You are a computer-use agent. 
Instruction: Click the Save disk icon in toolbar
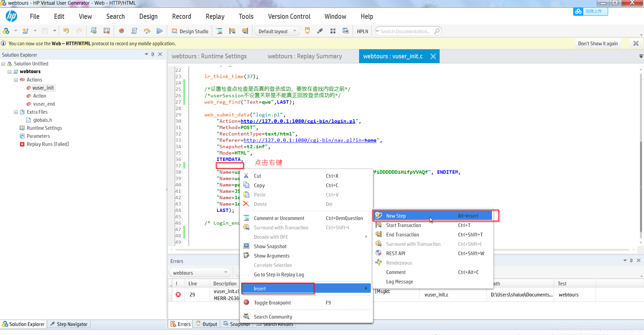coord(45,31)
